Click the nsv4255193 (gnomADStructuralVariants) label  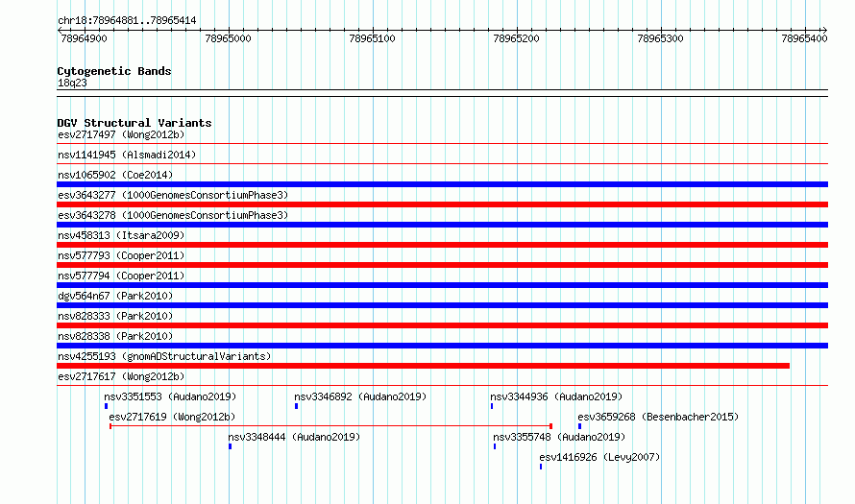pyautogui.click(x=164, y=356)
